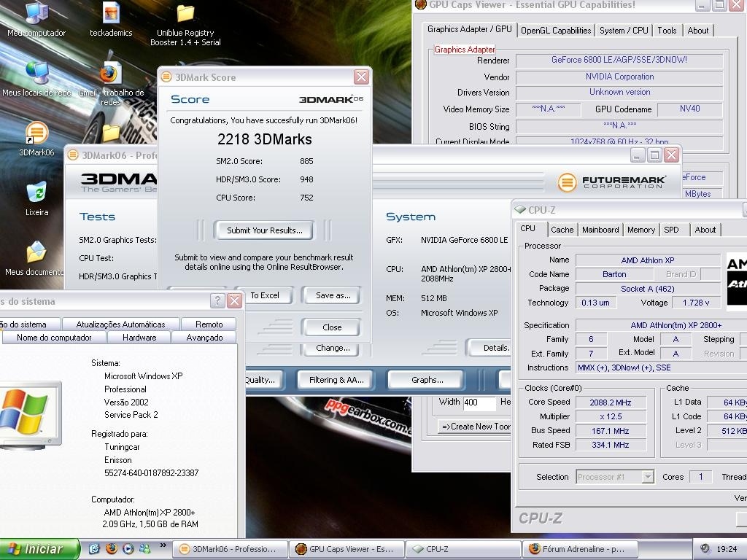Close 3DMark Score dialog with X
Viewport: 747px width, 560px height.
pos(362,77)
